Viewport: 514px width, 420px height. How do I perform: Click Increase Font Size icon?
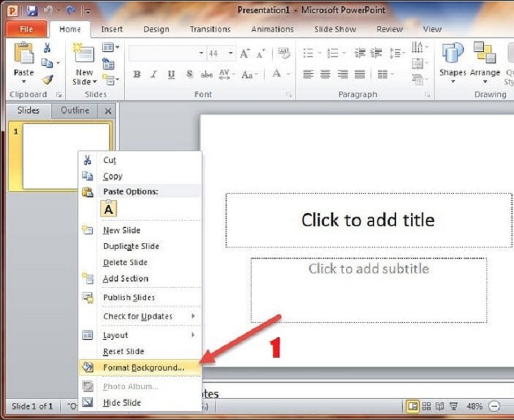click(x=245, y=53)
